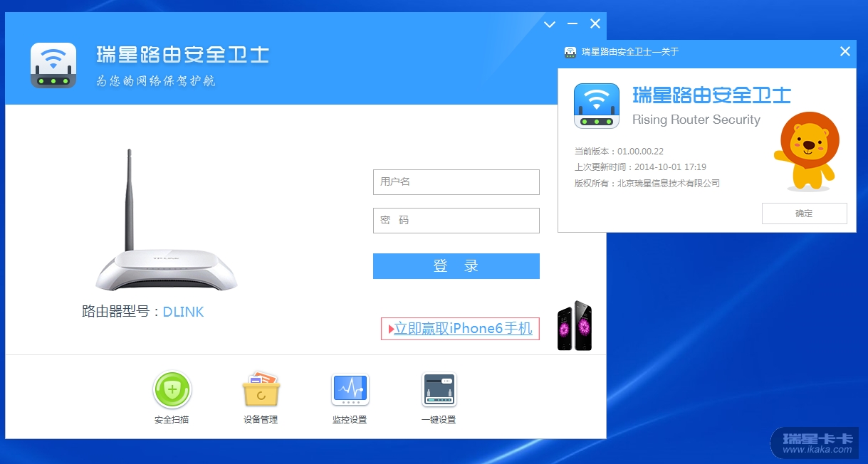
Task: Close the About dialog
Action: click(x=845, y=51)
